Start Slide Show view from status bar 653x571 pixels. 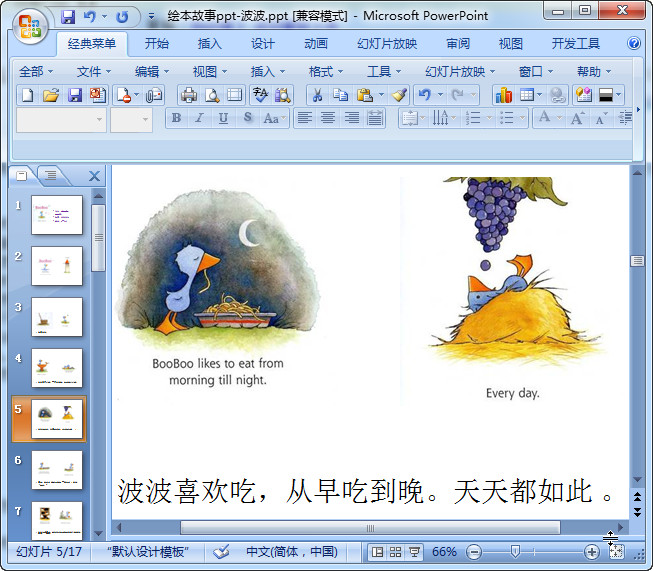tap(414, 552)
